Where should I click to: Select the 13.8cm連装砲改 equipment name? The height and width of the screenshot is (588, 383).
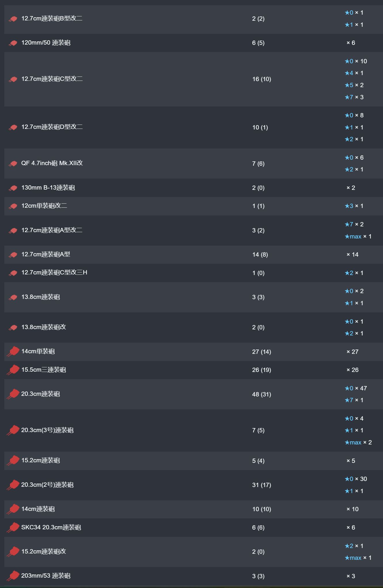click(43, 327)
